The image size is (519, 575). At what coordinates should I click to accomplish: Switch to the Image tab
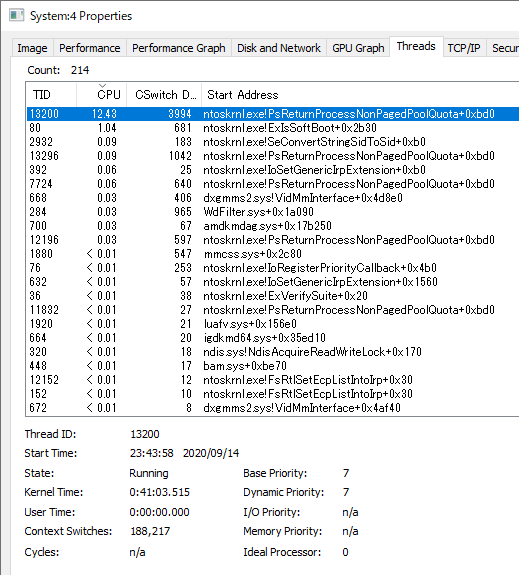[x=33, y=48]
